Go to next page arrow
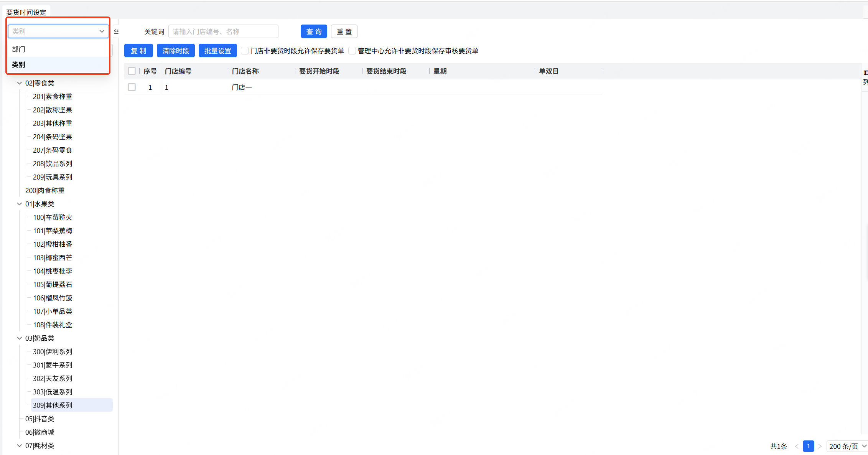Screen dimensions: 868x455 click(x=820, y=446)
